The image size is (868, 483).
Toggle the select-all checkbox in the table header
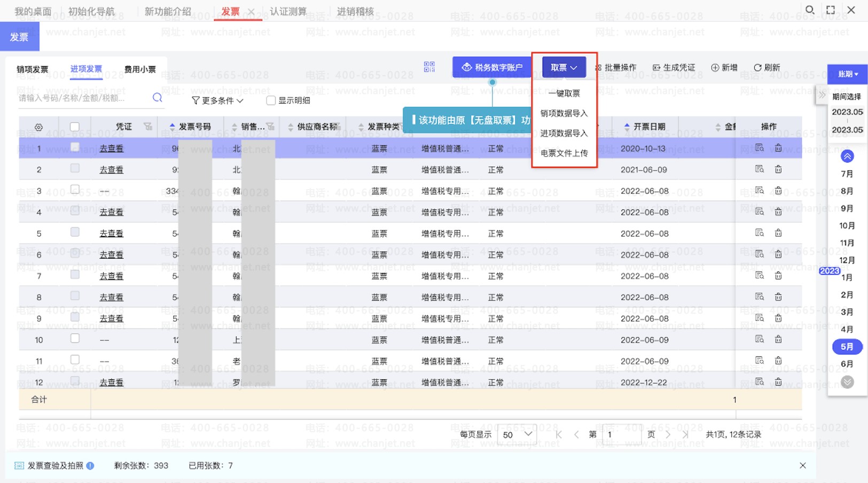point(75,127)
